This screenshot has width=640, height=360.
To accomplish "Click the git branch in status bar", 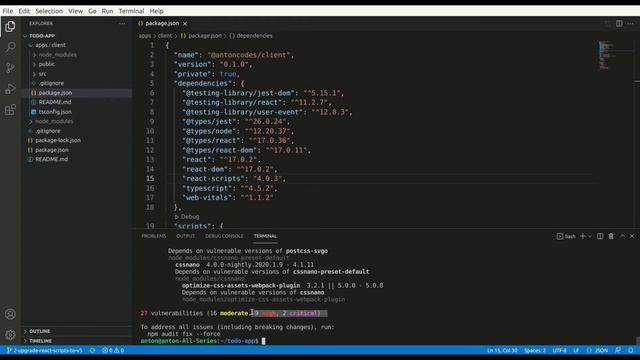I will tap(45, 350).
